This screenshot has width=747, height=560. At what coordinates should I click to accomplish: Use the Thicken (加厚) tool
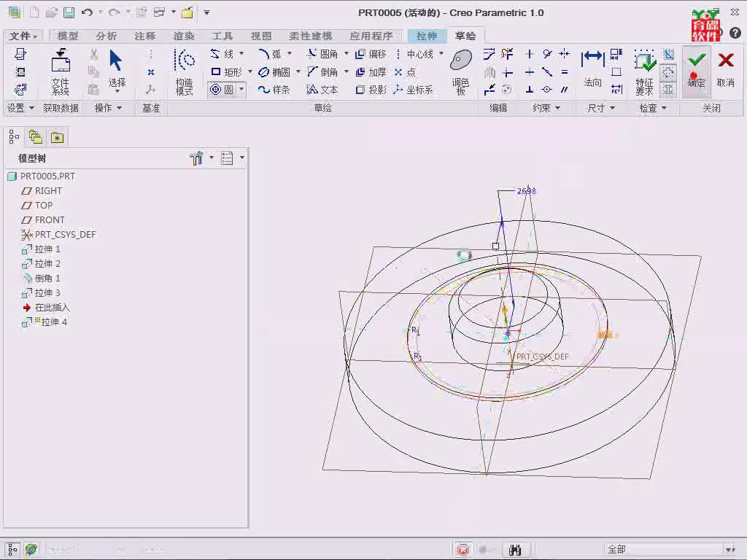371,72
